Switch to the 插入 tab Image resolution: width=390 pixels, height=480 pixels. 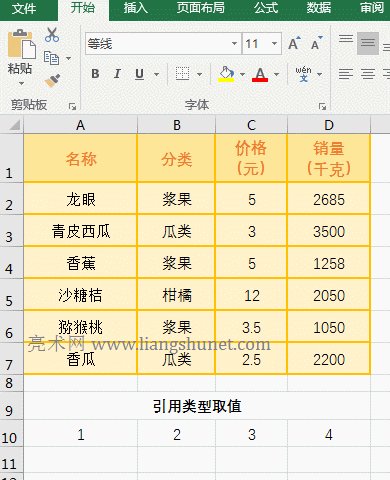click(x=135, y=8)
